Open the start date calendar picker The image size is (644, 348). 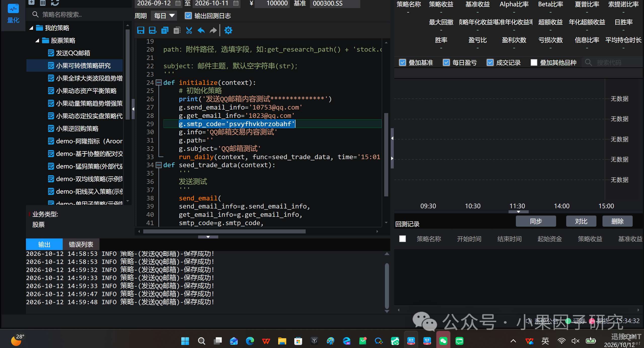click(x=178, y=3)
